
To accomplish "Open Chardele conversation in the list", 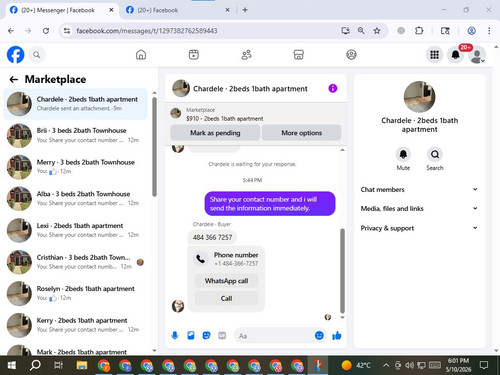I will tap(75, 104).
